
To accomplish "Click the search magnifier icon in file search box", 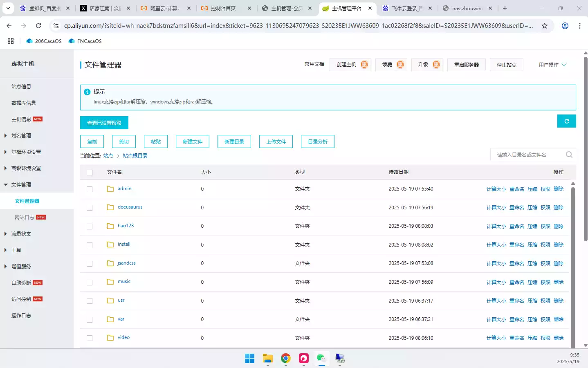I will click(569, 155).
